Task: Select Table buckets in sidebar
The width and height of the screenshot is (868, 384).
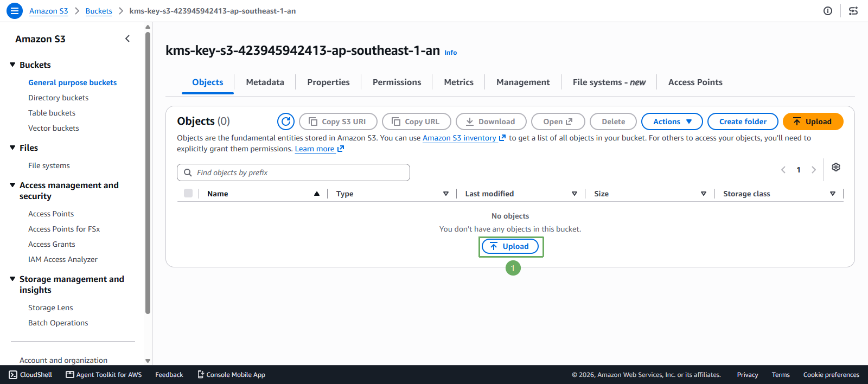Action: 52,113
